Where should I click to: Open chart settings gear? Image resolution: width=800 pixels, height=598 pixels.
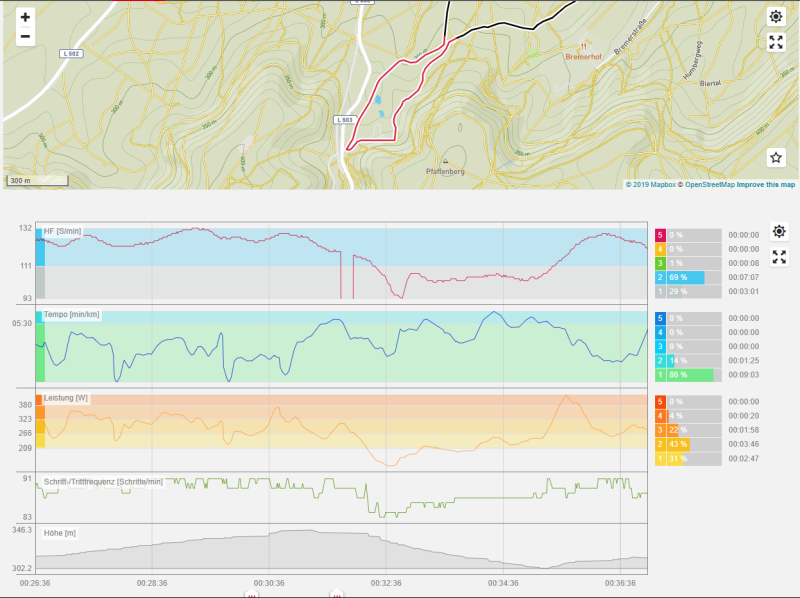click(x=780, y=231)
